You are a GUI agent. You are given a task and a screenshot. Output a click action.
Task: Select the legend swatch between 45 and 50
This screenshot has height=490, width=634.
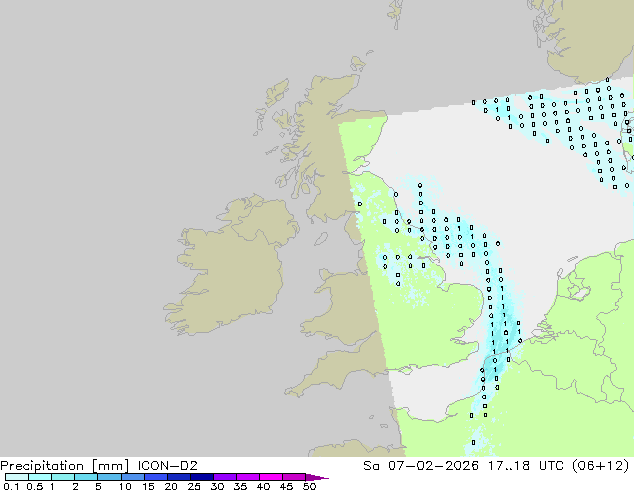[x=294, y=477]
